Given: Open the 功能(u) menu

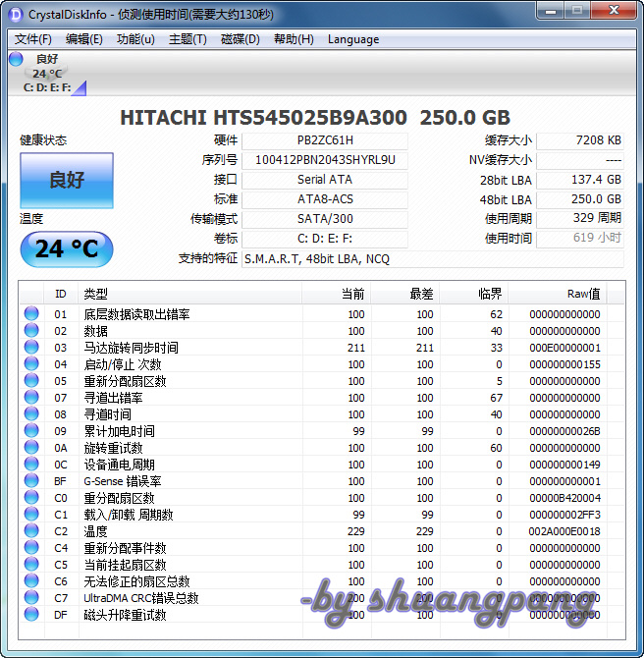Looking at the screenshot, I should coord(135,39).
